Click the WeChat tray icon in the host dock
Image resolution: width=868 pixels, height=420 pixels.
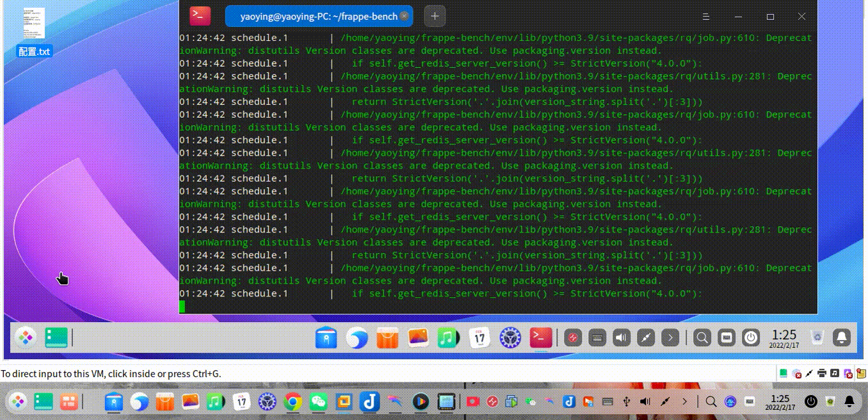[x=530, y=401]
